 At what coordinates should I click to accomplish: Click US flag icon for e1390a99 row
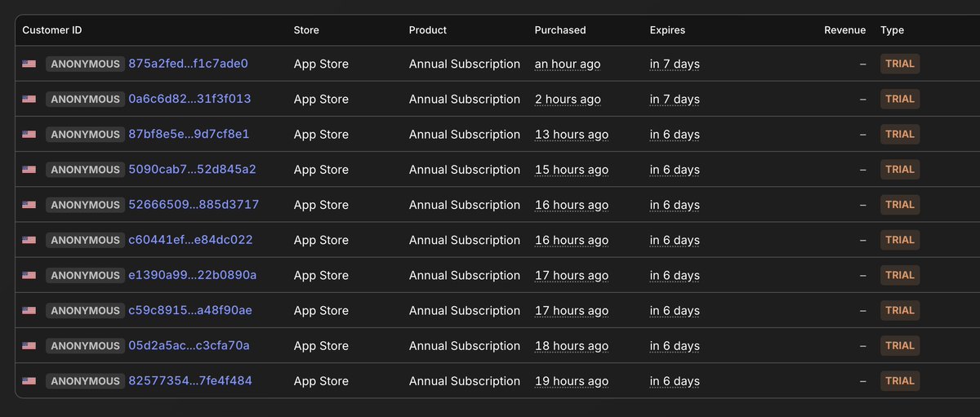tap(29, 275)
